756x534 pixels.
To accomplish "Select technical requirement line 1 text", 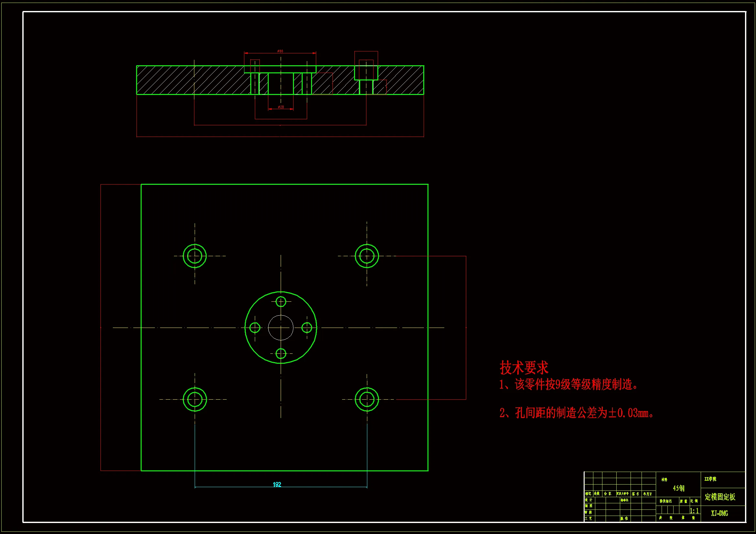I will 569,384.
